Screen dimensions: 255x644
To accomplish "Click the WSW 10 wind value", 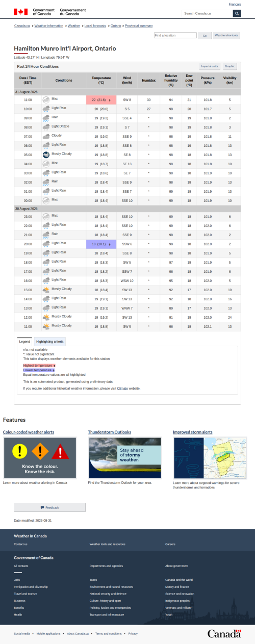I will (x=127, y=280).
